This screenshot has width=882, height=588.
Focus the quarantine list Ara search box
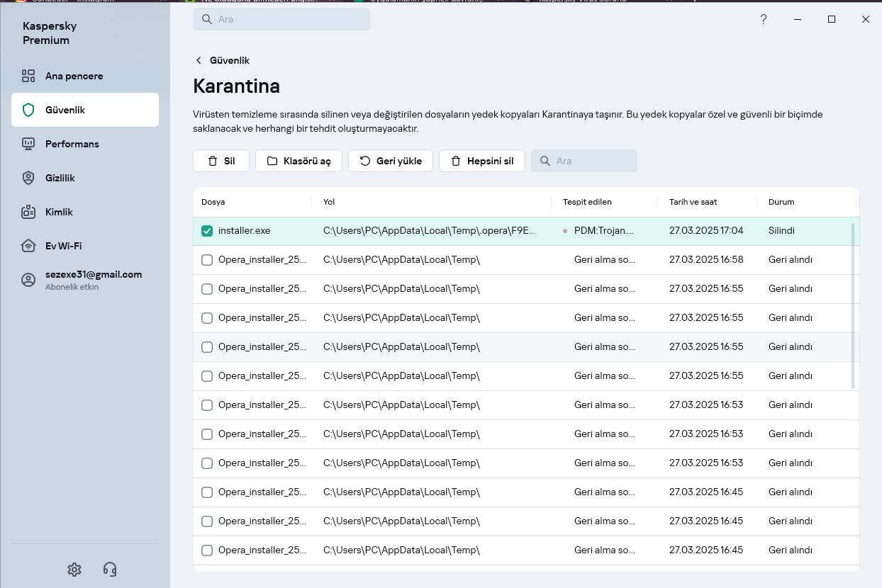pyautogui.click(x=584, y=161)
